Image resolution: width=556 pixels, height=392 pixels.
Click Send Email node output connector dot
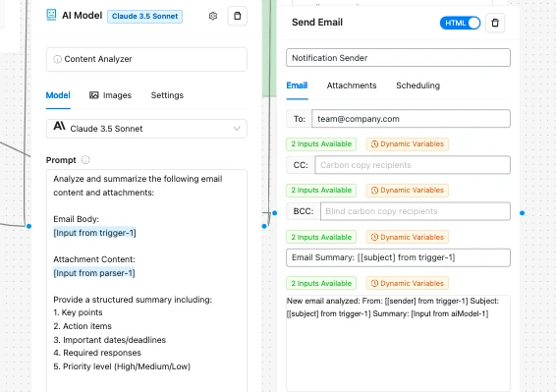[x=522, y=213]
